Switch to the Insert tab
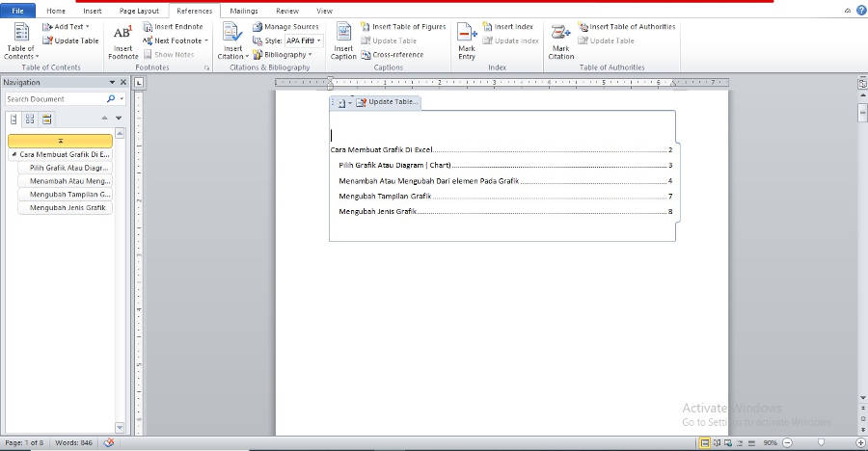The image size is (868, 451). 92,11
